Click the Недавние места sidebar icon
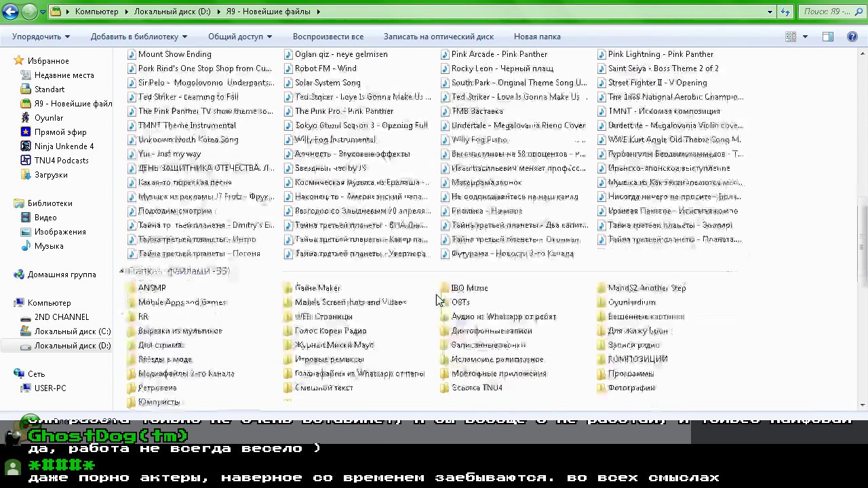This screenshot has height=488, width=868. [x=26, y=75]
